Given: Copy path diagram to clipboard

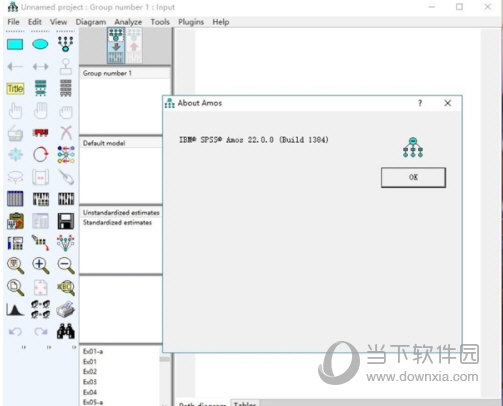Looking at the screenshot, I should (x=15, y=221).
